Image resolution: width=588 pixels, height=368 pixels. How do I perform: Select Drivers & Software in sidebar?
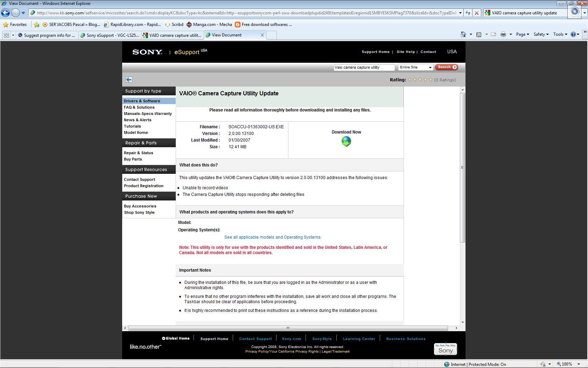point(142,101)
